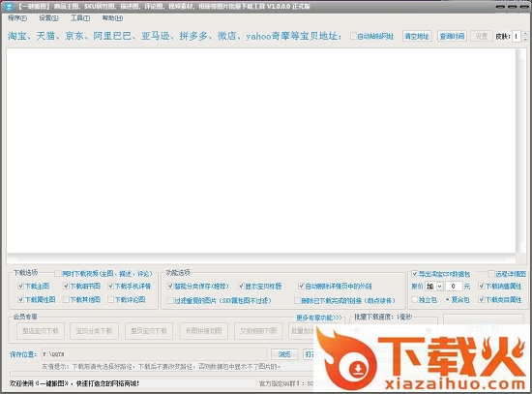Image resolution: width=532 pixels, height=394 pixels.
Task: Click the 浏览 button
Action: click(x=284, y=354)
